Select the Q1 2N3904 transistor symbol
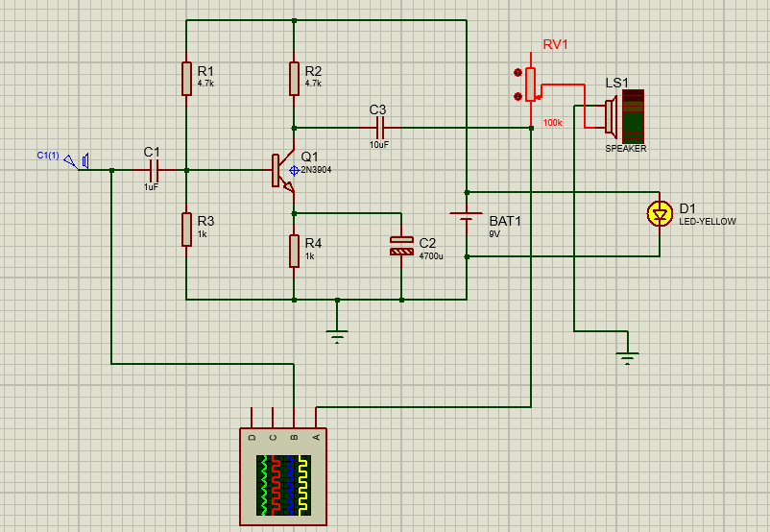 tap(283, 171)
